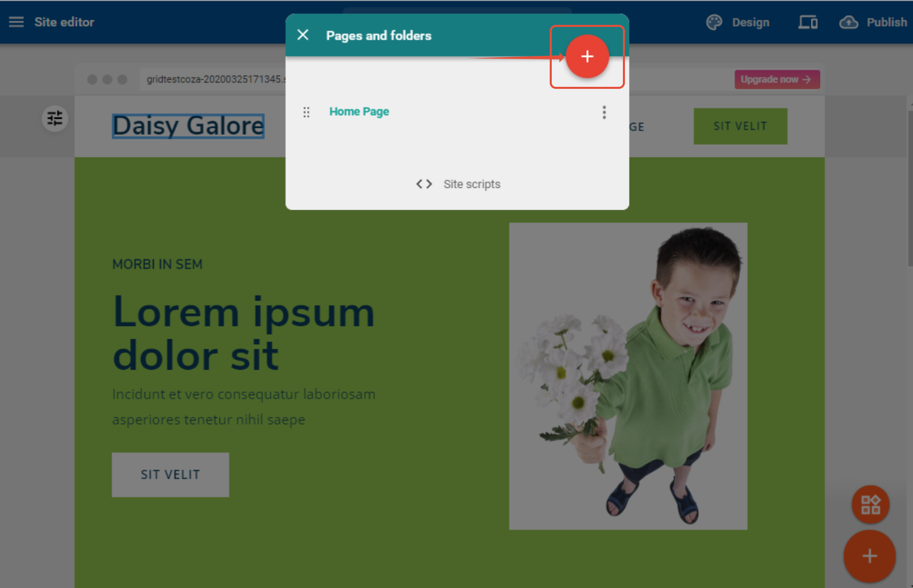Open the Design menu label
Image resolution: width=913 pixels, height=588 pixels.
coord(750,22)
